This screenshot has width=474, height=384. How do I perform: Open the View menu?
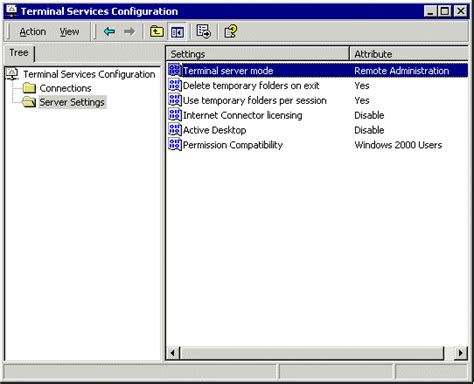[69, 32]
